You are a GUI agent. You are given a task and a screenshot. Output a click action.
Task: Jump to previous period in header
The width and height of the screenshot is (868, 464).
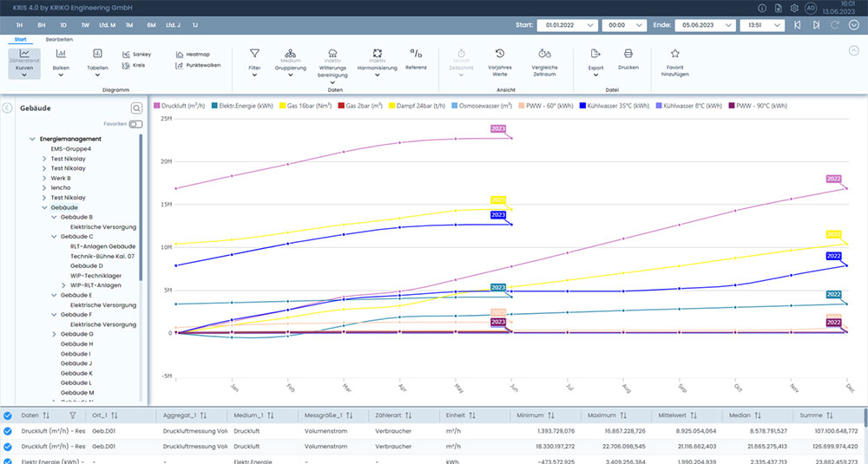(x=797, y=25)
